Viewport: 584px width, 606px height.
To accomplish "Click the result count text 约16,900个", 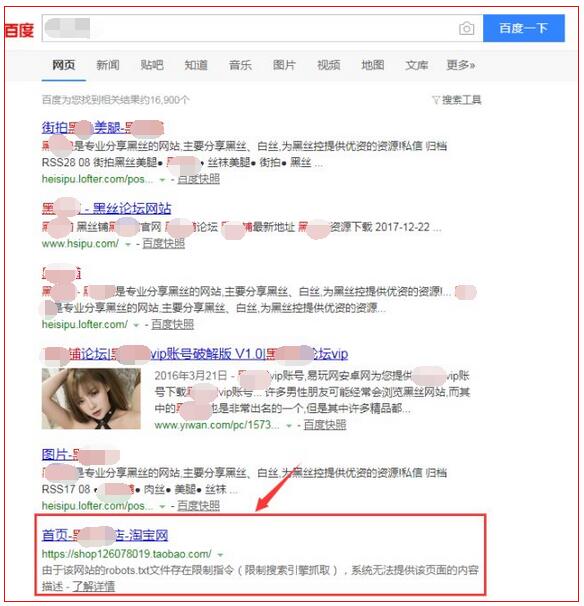I will pyautogui.click(x=165, y=100).
